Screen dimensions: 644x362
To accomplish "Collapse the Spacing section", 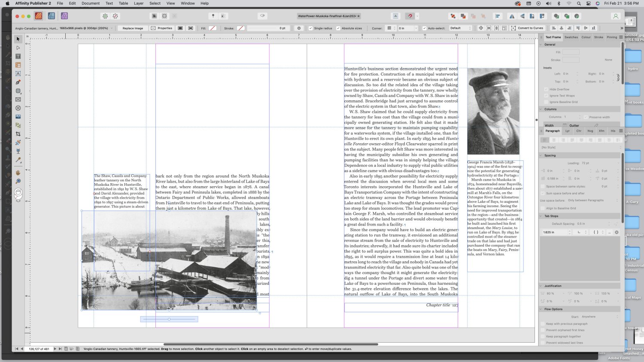I will tap(541, 155).
